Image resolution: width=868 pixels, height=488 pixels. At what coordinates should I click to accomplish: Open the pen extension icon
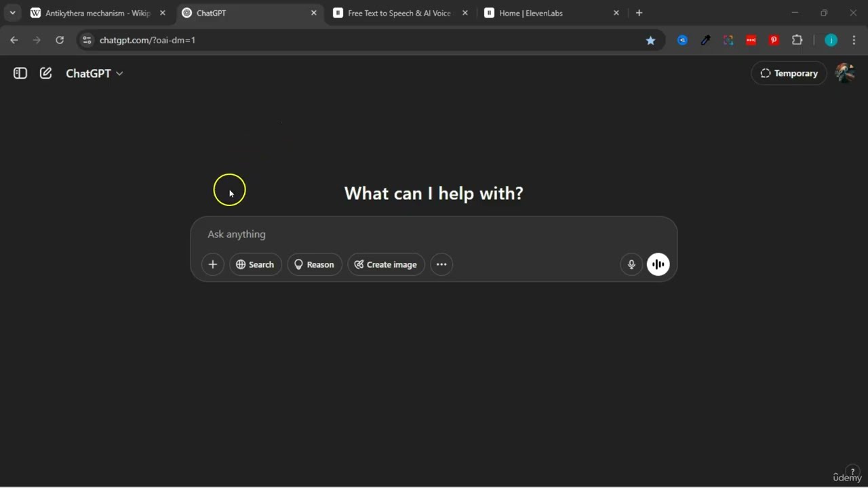pyautogui.click(x=706, y=40)
